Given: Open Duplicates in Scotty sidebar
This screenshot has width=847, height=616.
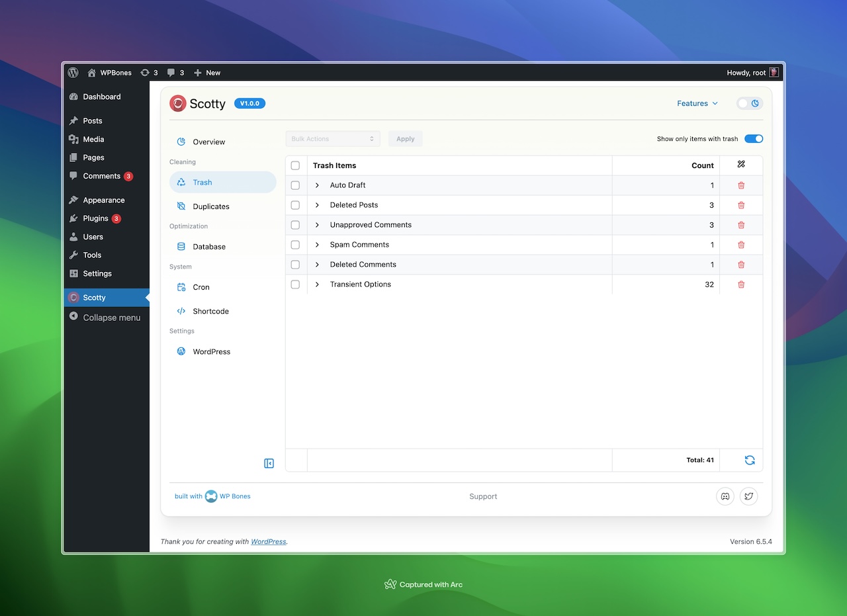Looking at the screenshot, I should [223, 206].
